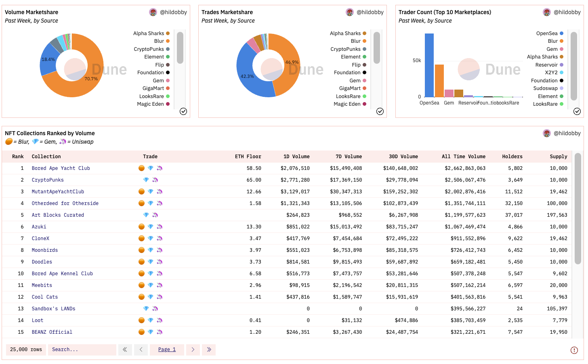The width and height of the screenshot is (588, 364).
Task: Click the Blur coin icon in Bored Ape Yacht Club row
Action: tap(142, 168)
